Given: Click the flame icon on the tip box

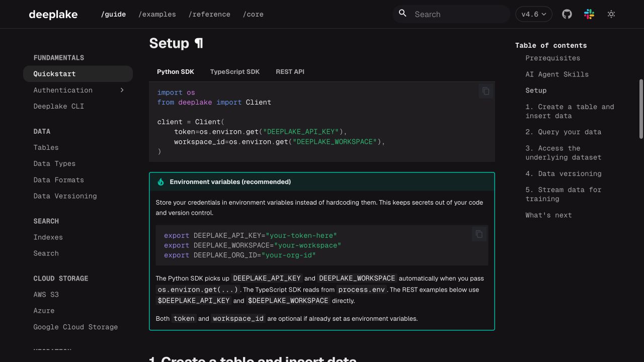Looking at the screenshot, I should (x=160, y=182).
